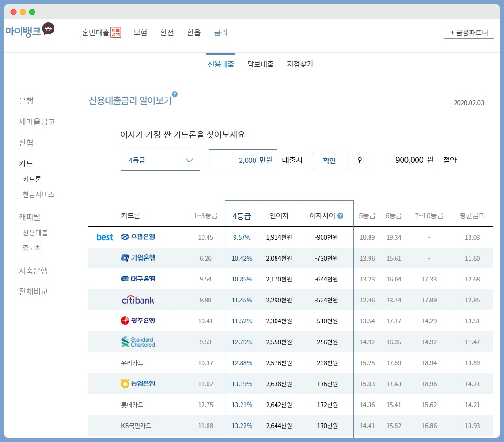Viewport: 504px width, 442px height.
Task: Click the 이자차이 help question icon
Action: (340, 216)
